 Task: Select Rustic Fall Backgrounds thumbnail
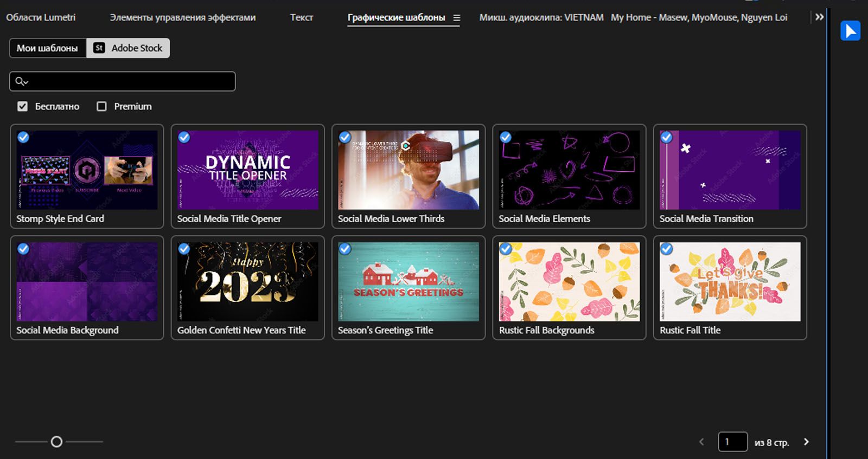click(x=569, y=281)
